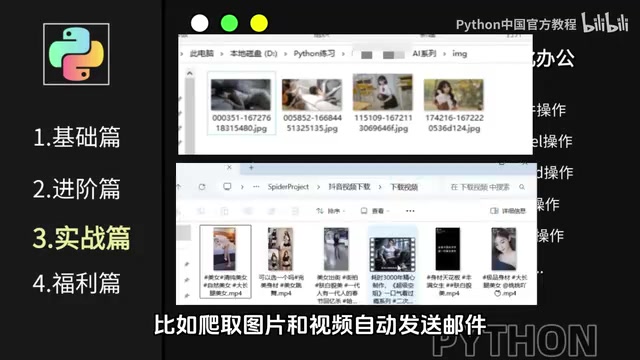Viewport: 640px width, 360px height.
Task: Click 此电脑 in the upper breadcrumb path
Action: [202, 53]
